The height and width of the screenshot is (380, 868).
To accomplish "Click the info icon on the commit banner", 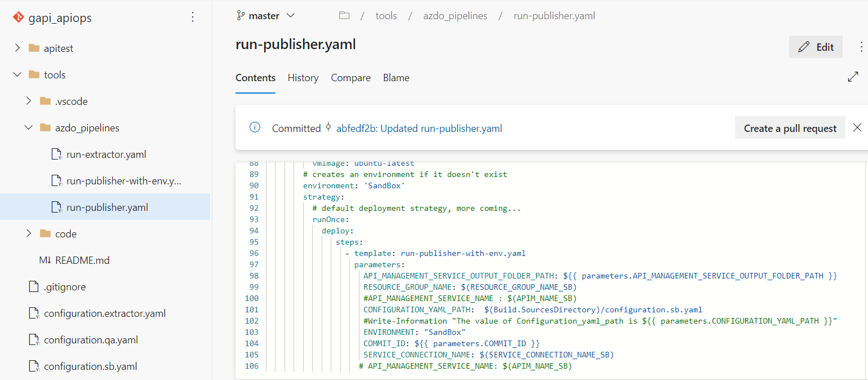I will click(255, 127).
